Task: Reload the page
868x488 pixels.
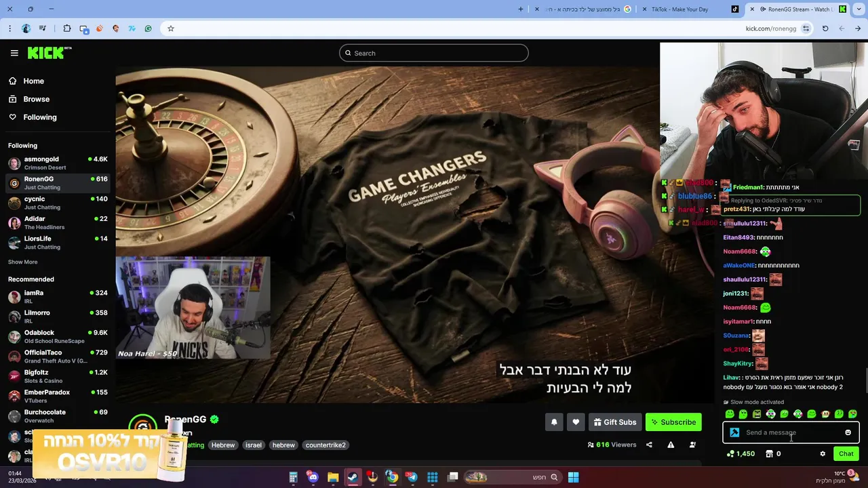Action: pos(825,28)
